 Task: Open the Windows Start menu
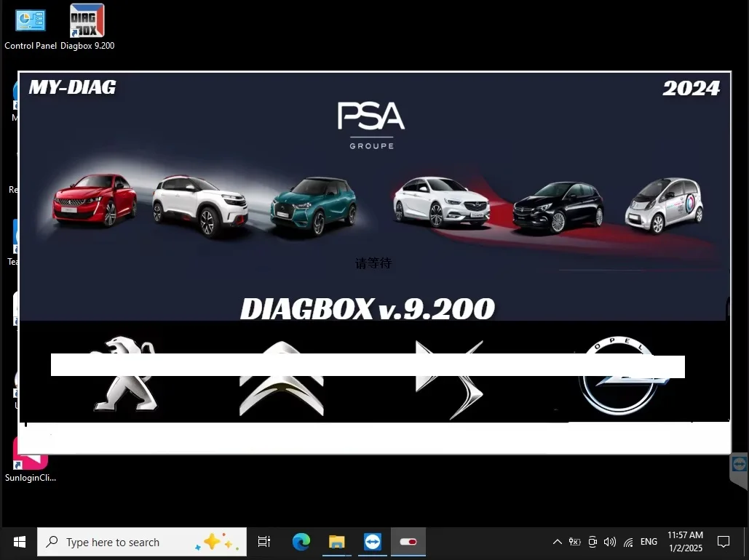(x=19, y=542)
